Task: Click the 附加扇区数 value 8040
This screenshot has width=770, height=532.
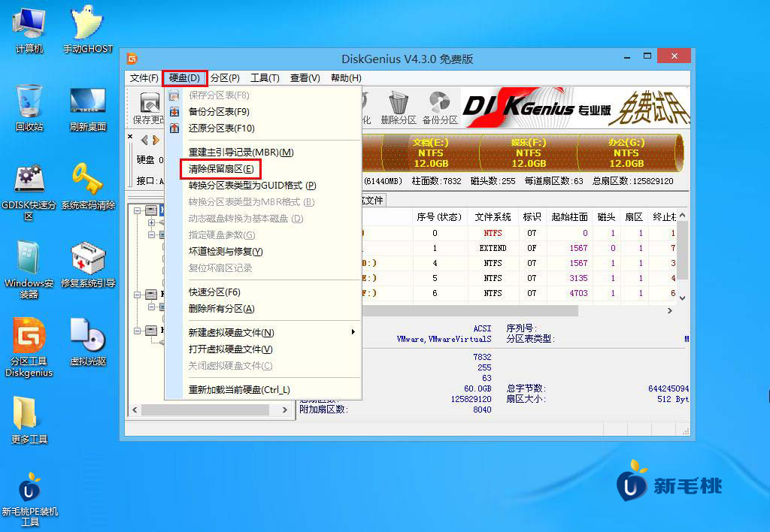Action: click(x=482, y=410)
